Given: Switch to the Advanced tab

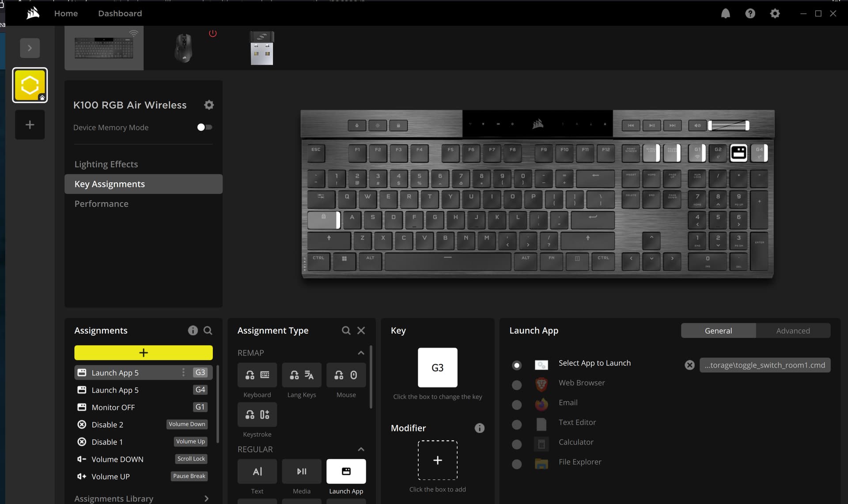Looking at the screenshot, I should coord(793,330).
